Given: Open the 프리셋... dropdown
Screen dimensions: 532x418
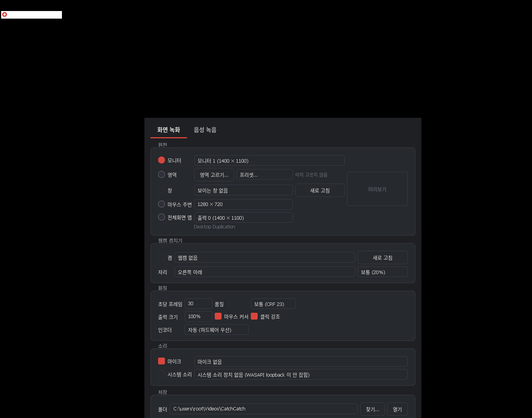Looking at the screenshot, I should pyautogui.click(x=264, y=174).
